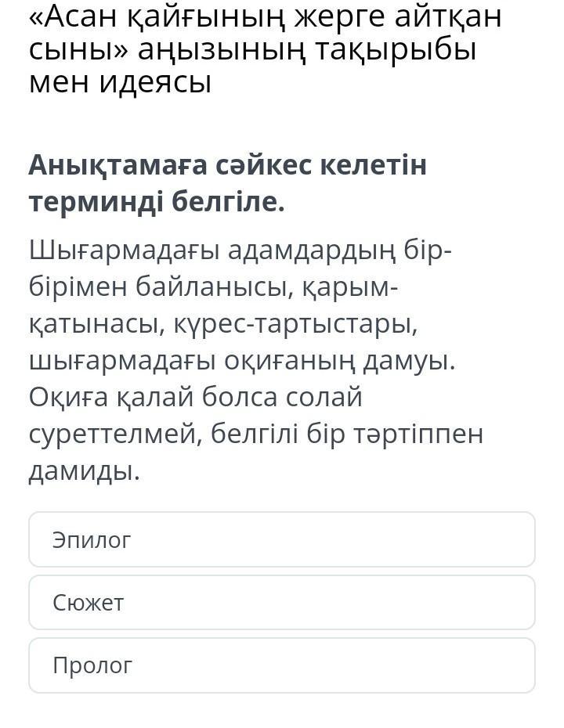This screenshot has height=728, width=564.
Task: Select the Эпилог answer option
Action: tap(282, 539)
